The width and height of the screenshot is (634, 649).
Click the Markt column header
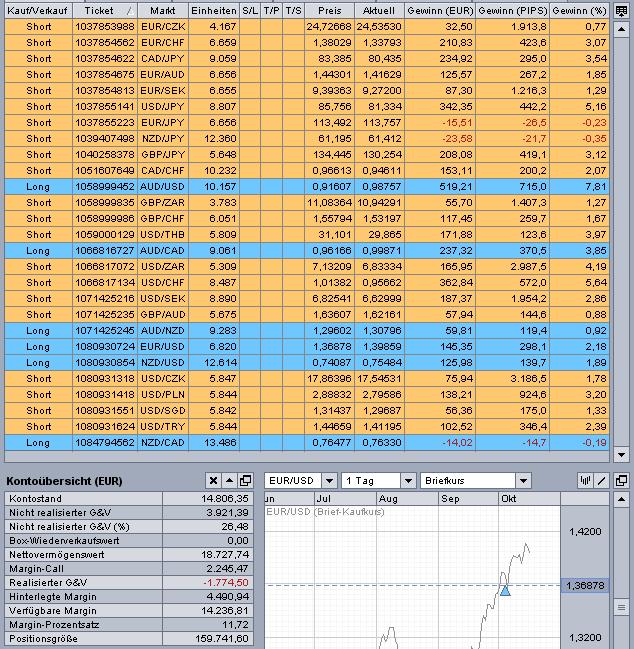tap(163, 11)
